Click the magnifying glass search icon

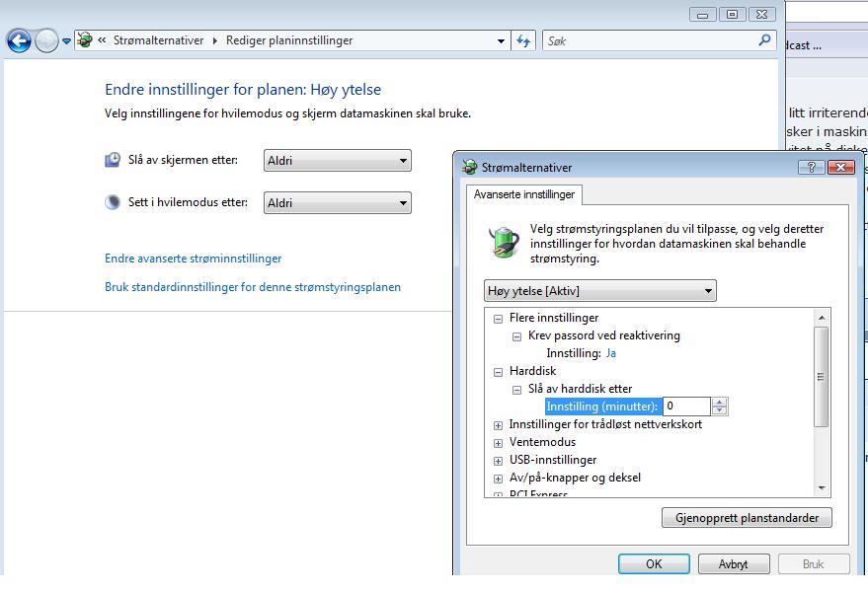point(764,39)
